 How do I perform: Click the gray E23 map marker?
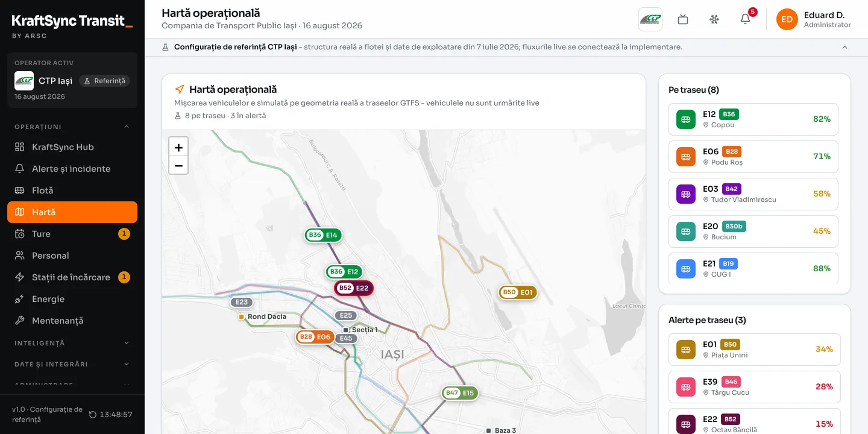coord(242,303)
